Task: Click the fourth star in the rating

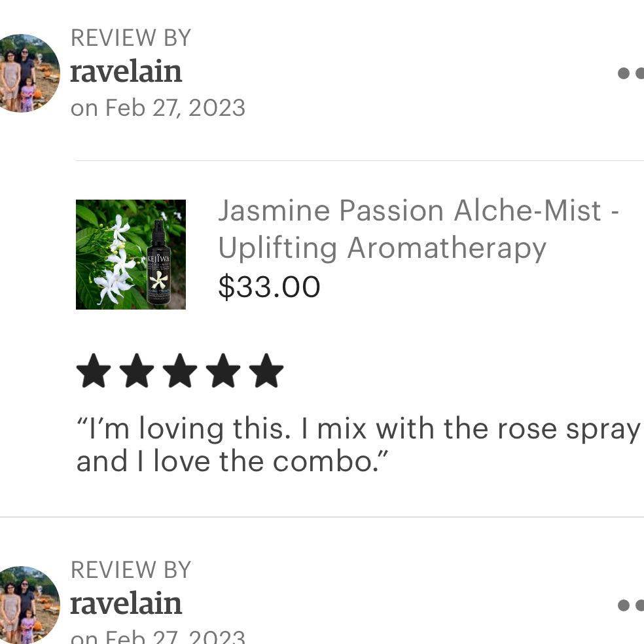Action: [223, 372]
